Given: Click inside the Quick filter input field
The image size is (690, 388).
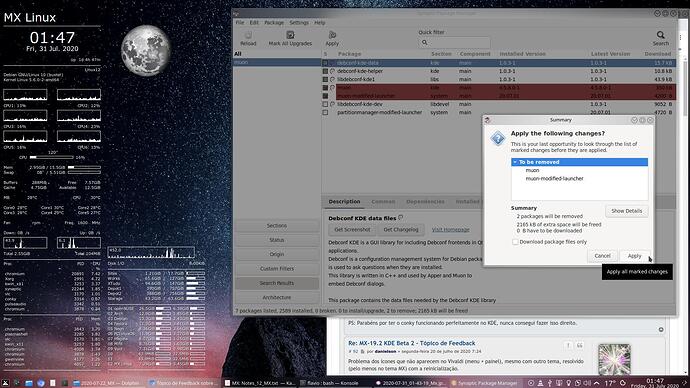Looking at the screenshot, I should (x=454, y=43).
